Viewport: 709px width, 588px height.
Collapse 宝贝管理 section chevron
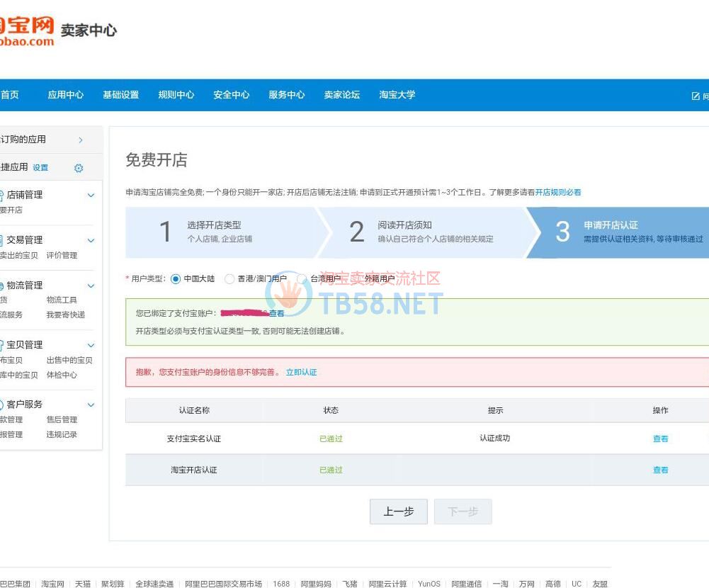click(91, 346)
